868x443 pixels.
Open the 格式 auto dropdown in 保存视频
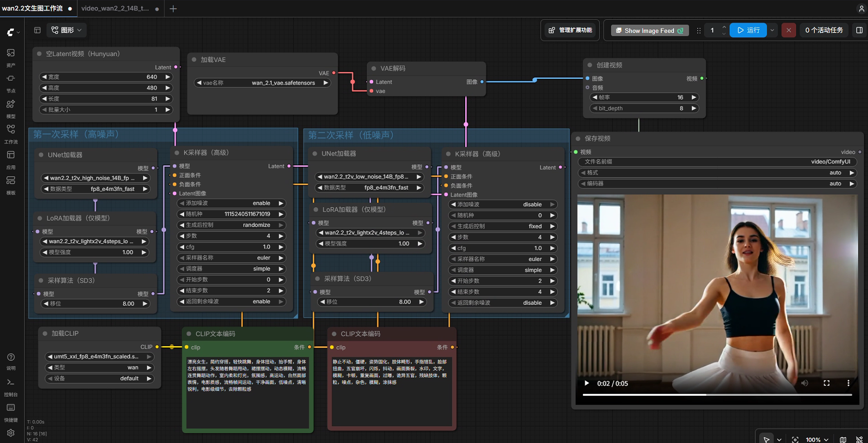pos(718,173)
